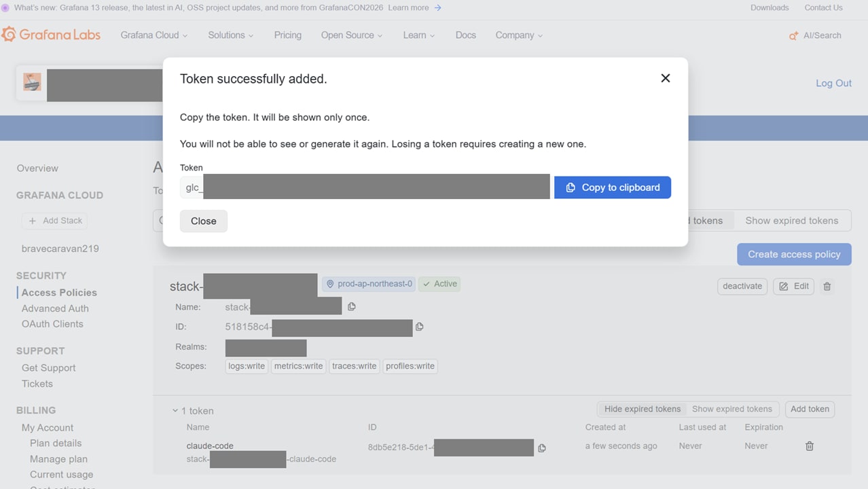Open the Manage plan page
This screenshot has height=489, width=868.
coord(58,459)
